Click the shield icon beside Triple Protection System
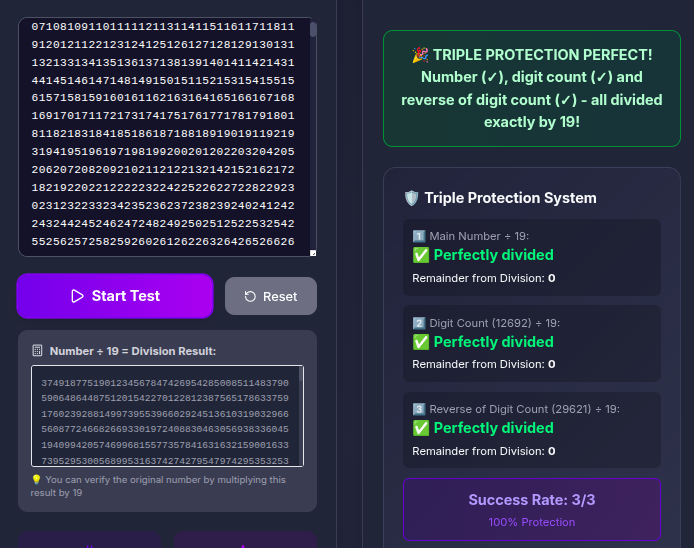 412,198
